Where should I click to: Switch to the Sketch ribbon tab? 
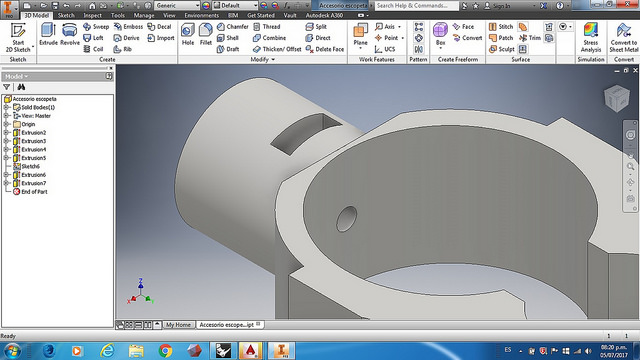coord(66,16)
